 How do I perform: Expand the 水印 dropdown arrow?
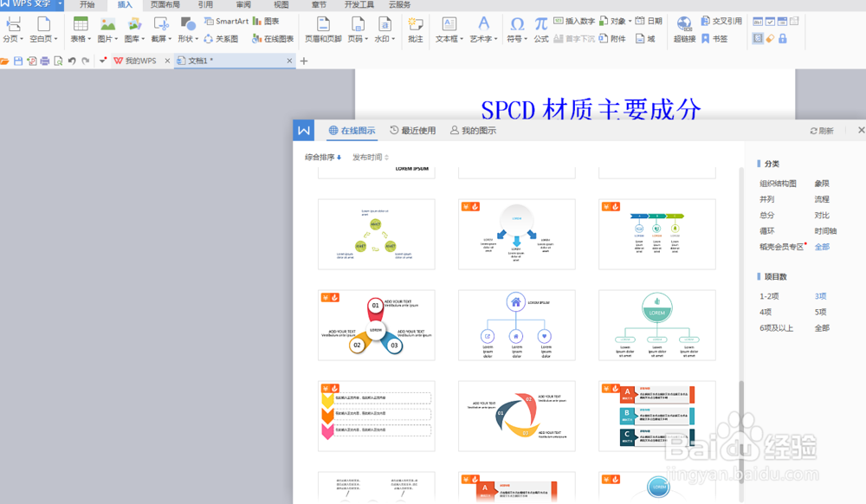tap(393, 39)
